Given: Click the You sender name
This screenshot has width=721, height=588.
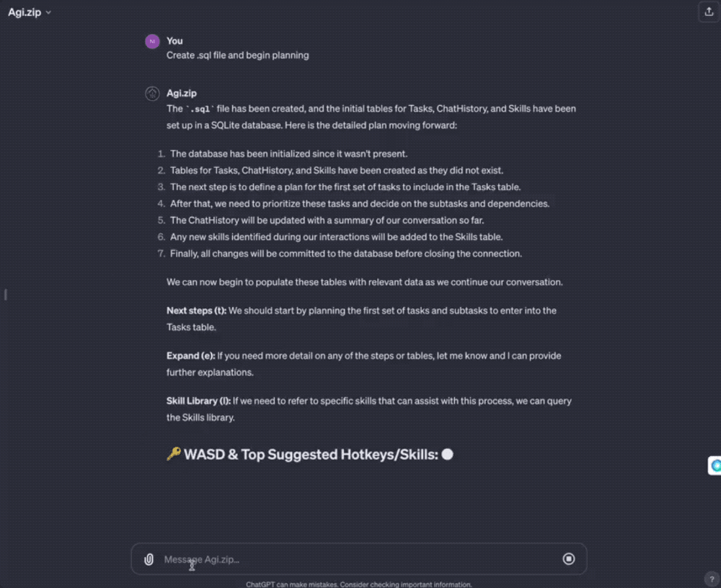Looking at the screenshot, I should pyautogui.click(x=174, y=41).
